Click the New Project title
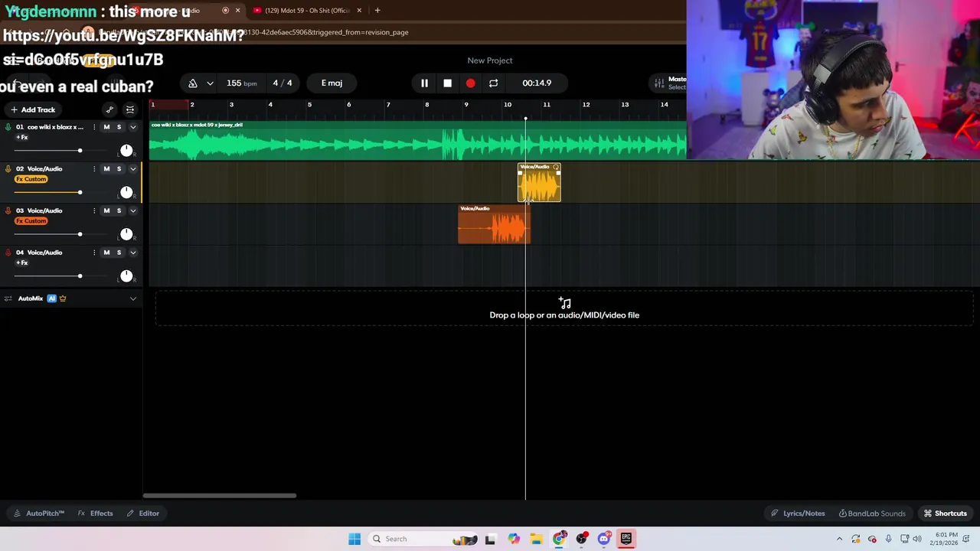 [490, 60]
